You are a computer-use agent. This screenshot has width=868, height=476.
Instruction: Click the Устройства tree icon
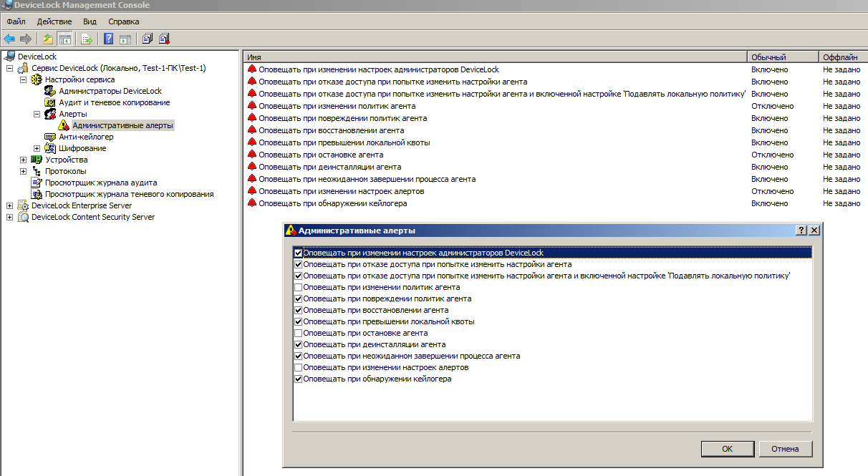37,160
